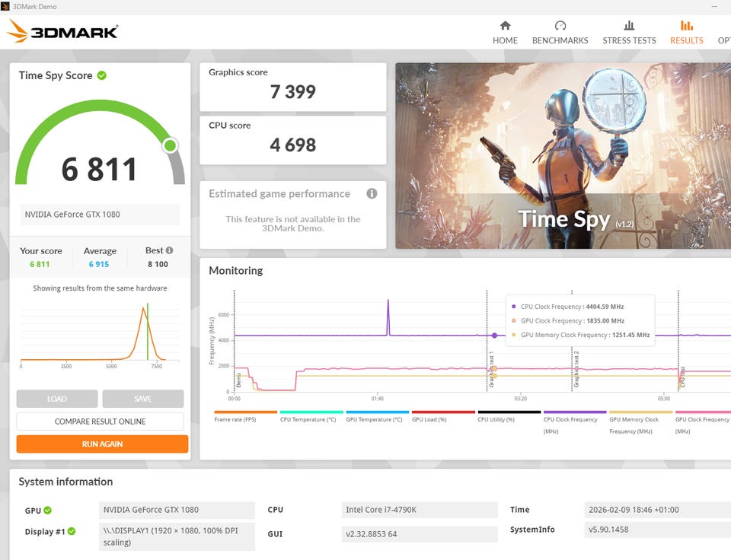Click the green check beside GPU label
The height and width of the screenshot is (560, 731).
[x=47, y=510]
